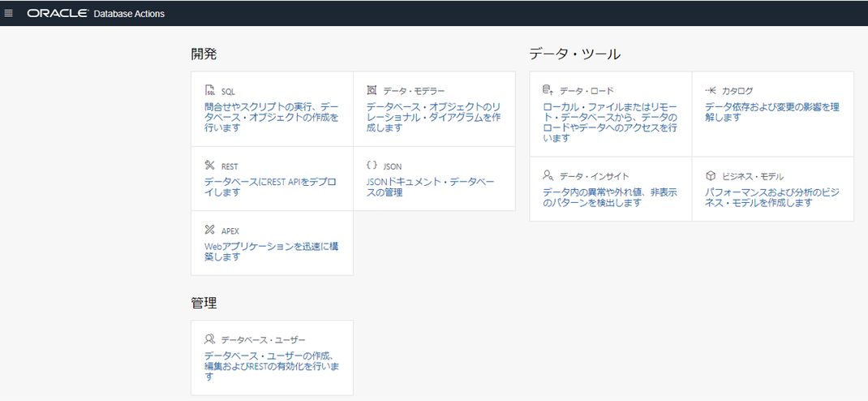
Task: Open the ビジネス・モデル description link
Action: pyautogui.click(x=772, y=197)
